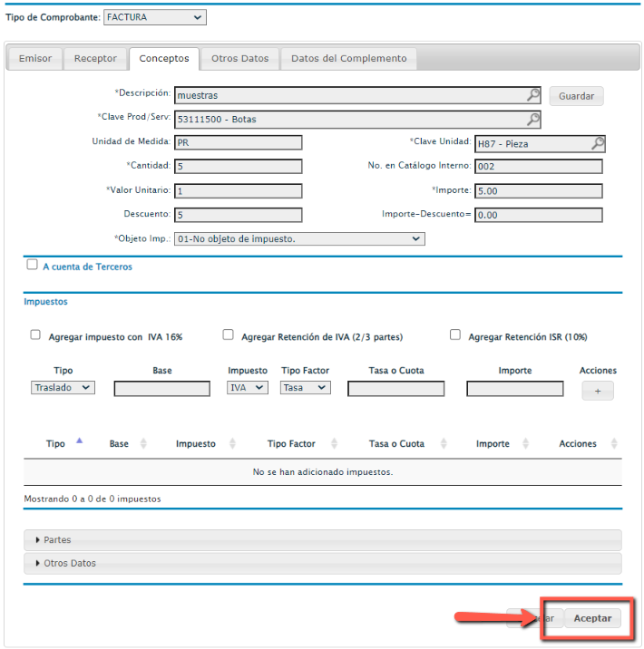The image size is (644, 649).
Task: Open the Tipo Factor Tasa dropdown
Action: click(x=306, y=387)
